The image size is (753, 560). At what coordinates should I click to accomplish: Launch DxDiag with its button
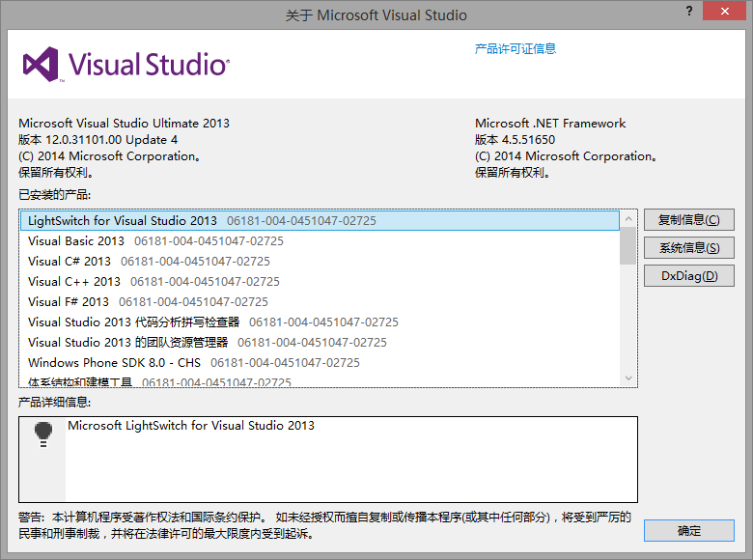pos(688,276)
